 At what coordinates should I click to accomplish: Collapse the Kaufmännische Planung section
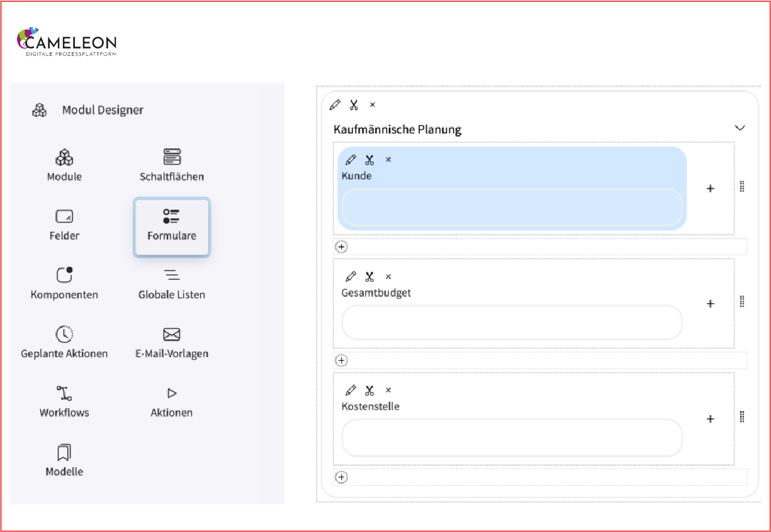tap(740, 128)
